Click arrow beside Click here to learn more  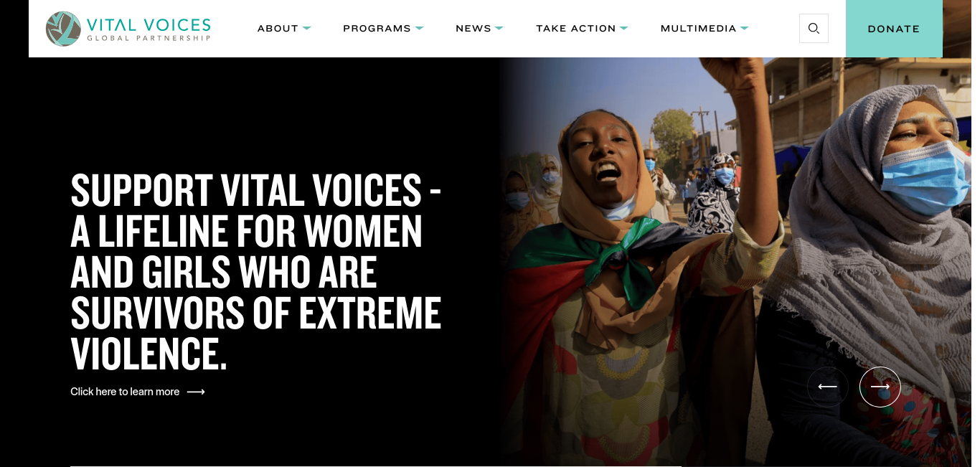[196, 392]
